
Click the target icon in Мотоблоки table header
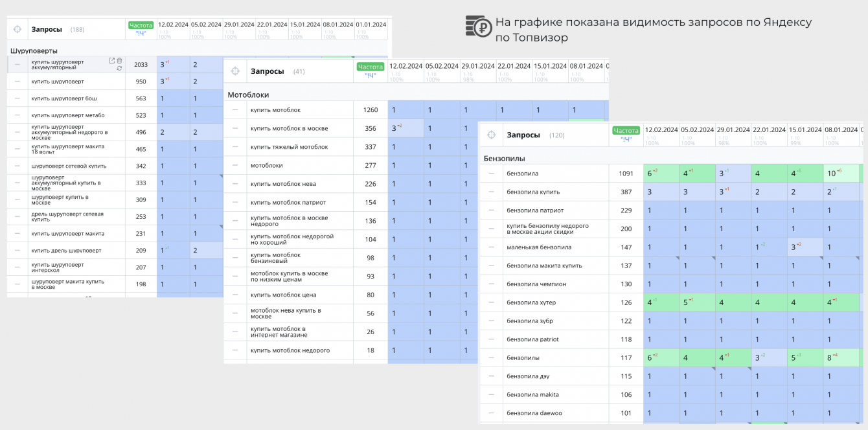235,71
